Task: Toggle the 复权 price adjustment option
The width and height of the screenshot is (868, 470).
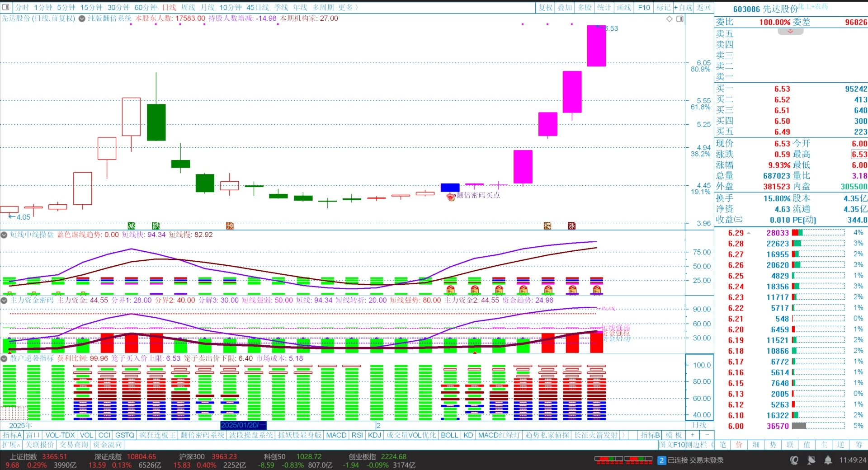Action: (546, 7)
